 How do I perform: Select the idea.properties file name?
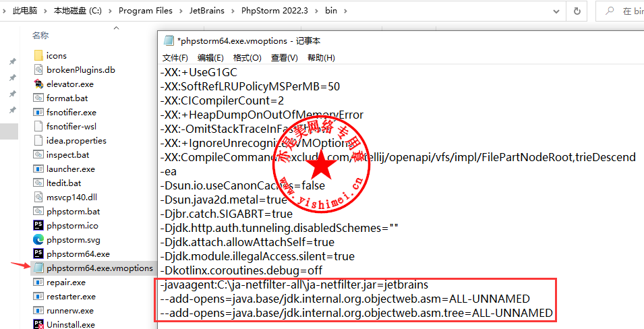[76, 140]
